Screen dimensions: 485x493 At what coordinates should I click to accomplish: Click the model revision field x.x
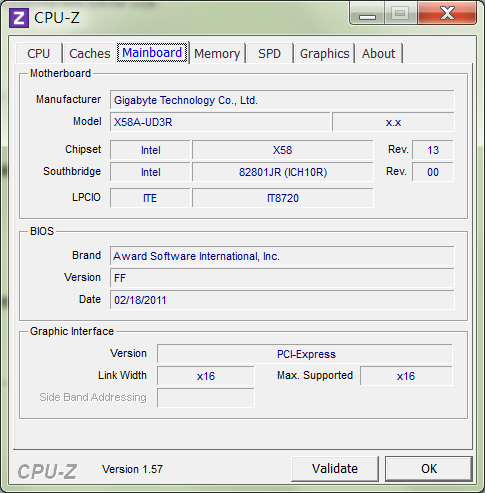pyautogui.click(x=393, y=122)
